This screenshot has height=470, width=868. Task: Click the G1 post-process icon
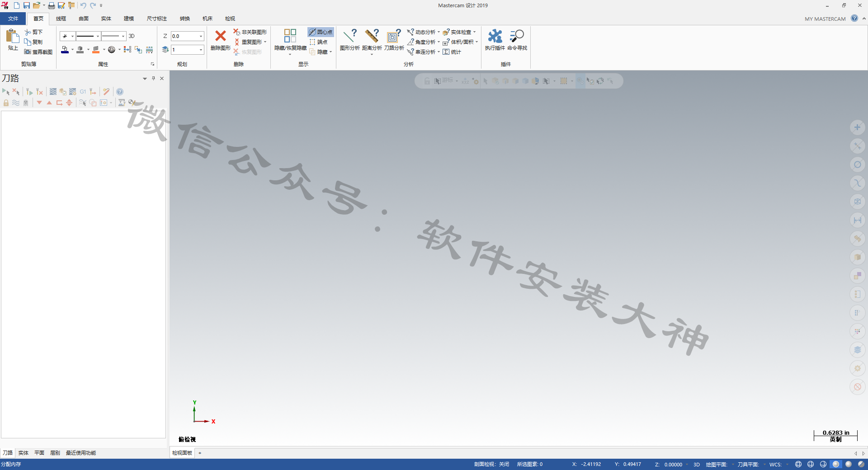[83, 92]
